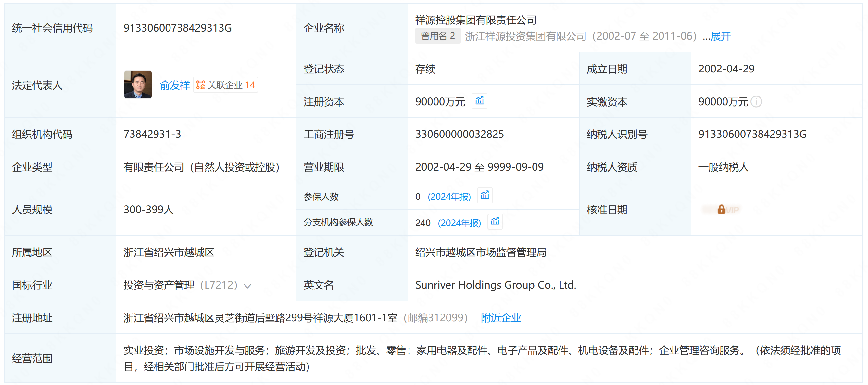Click insured headcount chart icon
Image resolution: width=868 pixels, height=385 pixels.
point(484,196)
